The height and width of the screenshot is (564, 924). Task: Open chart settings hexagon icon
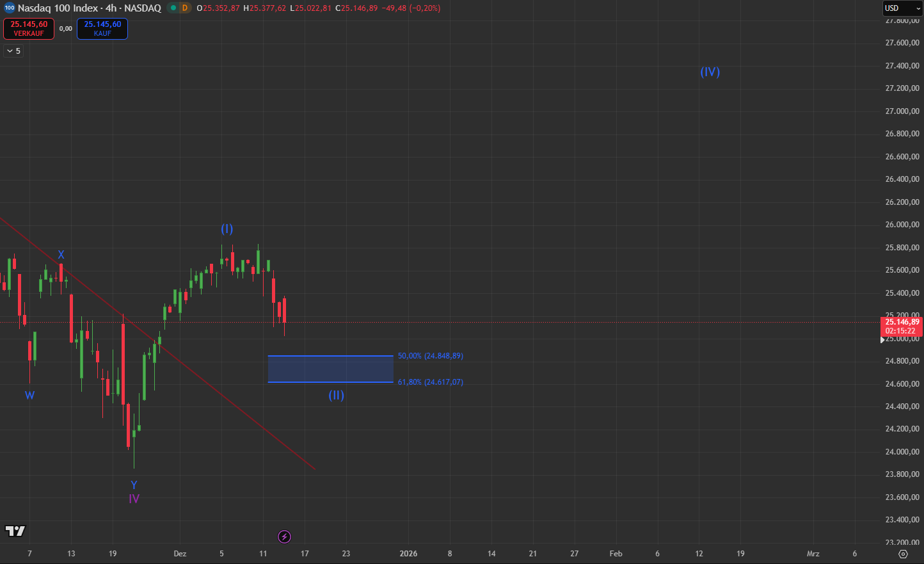point(903,554)
